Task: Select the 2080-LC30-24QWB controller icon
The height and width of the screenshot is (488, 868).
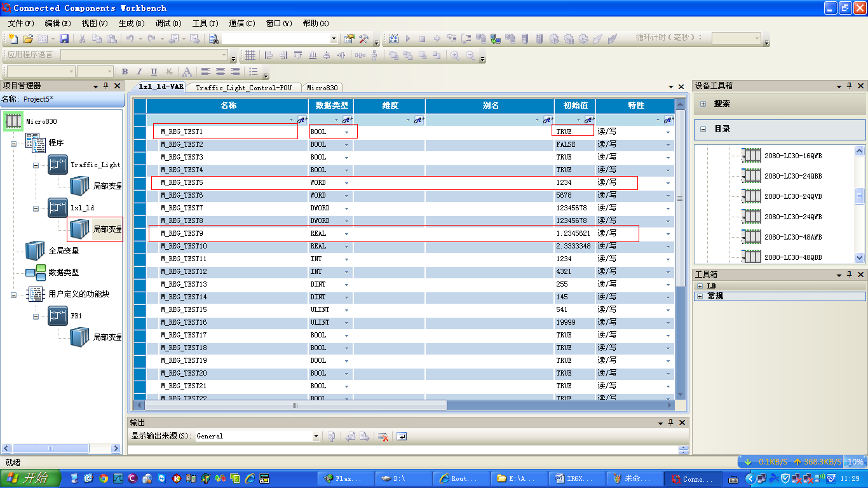Action: 752,216
